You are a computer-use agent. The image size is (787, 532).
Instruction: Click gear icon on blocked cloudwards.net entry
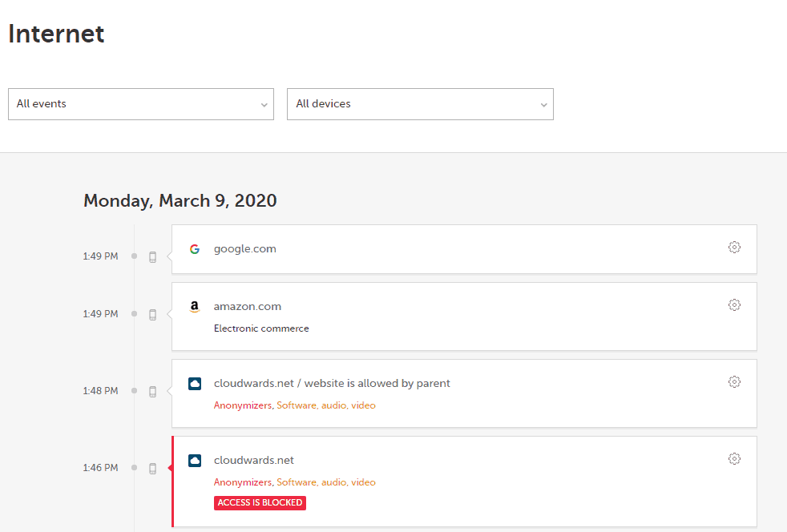(734, 458)
